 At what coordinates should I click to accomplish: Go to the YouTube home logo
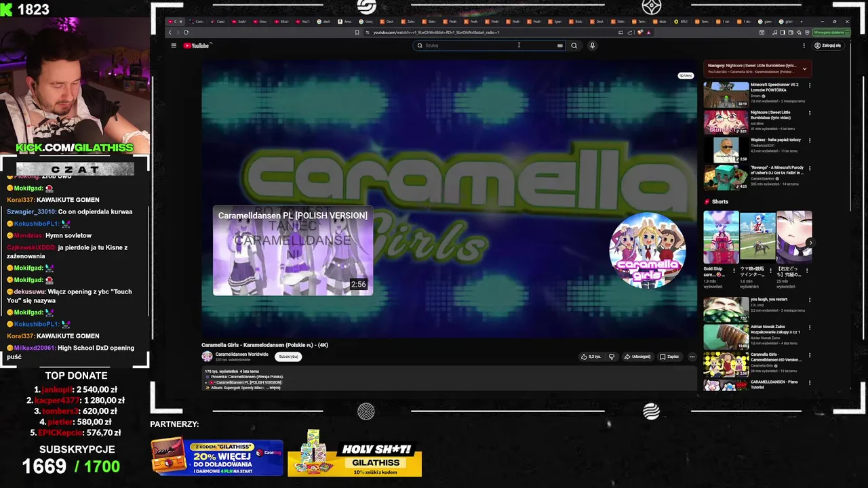[x=197, y=45]
